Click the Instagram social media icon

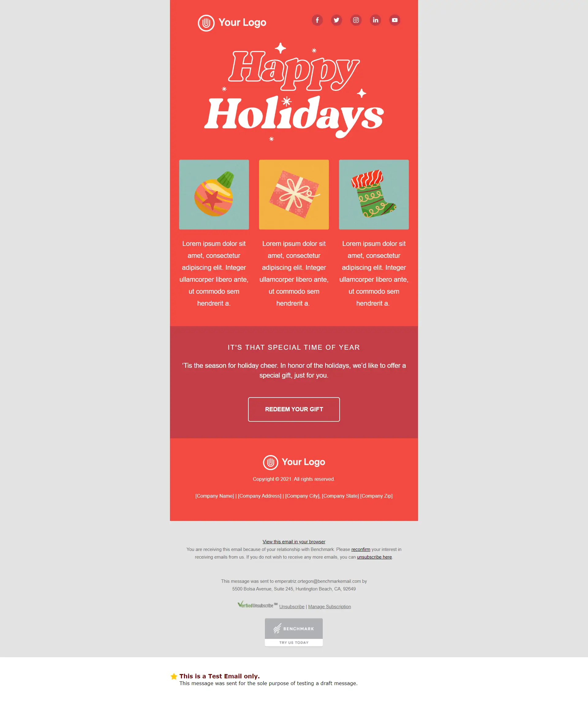click(356, 20)
